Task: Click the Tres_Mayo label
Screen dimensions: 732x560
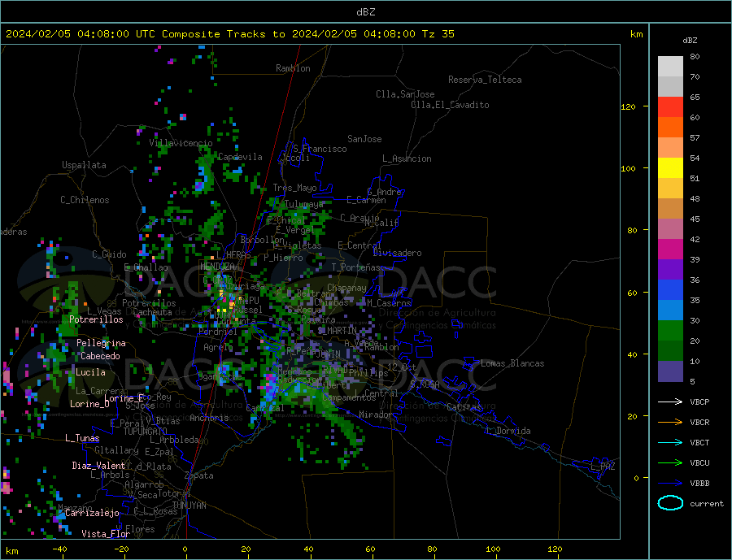Action: click(294, 188)
